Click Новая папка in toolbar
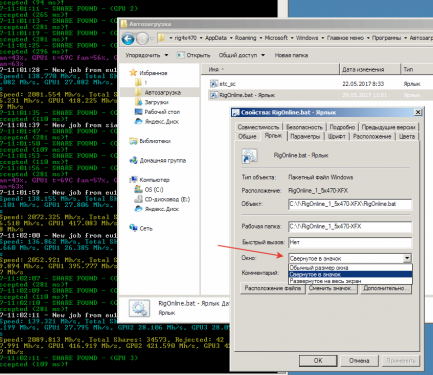 291,55
